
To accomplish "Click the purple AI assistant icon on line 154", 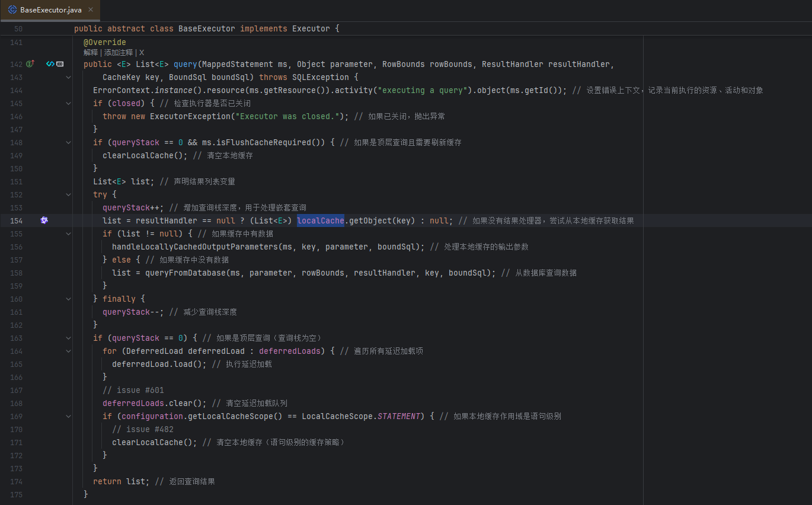I will (44, 220).
